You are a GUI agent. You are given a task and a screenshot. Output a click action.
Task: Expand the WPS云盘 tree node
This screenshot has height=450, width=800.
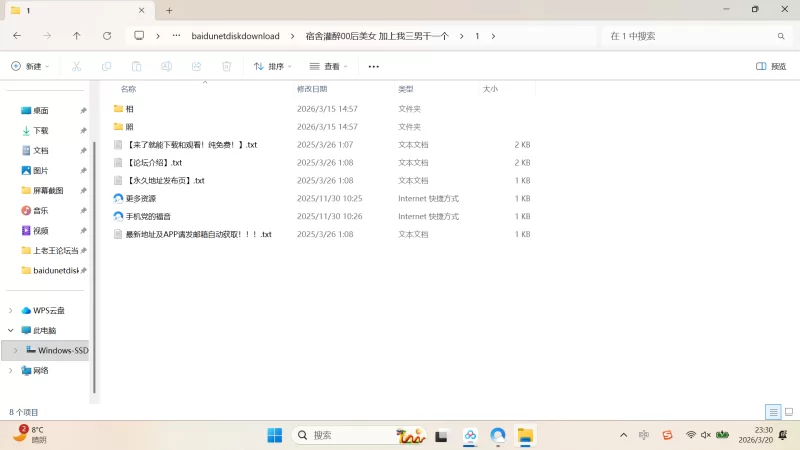tap(11, 310)
